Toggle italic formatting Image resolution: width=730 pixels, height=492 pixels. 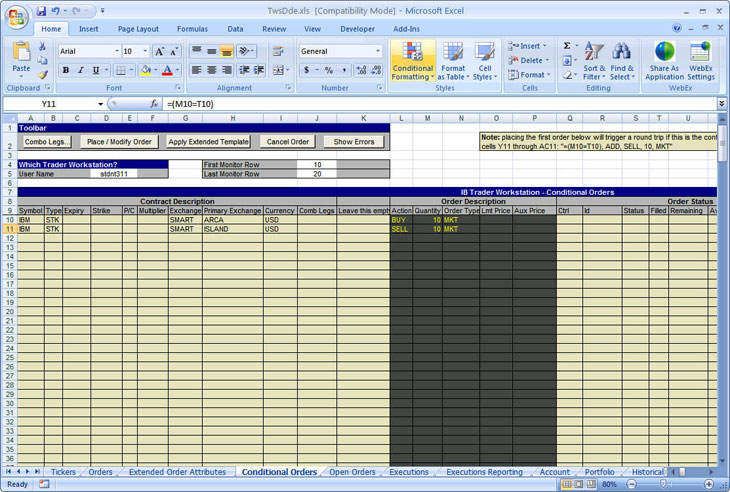81,70
